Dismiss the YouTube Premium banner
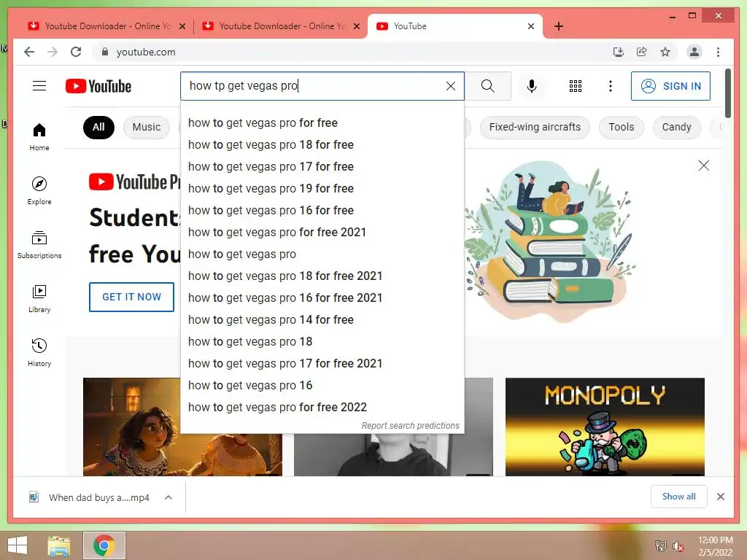Screen dimensions: 747x560 click(x=704, y=166)
